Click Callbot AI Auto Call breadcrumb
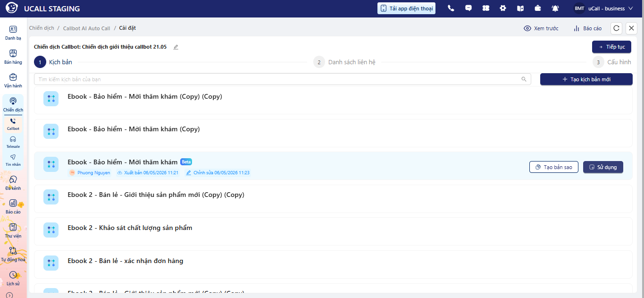This screenshot has width=644, height=298. pos(86,28)
